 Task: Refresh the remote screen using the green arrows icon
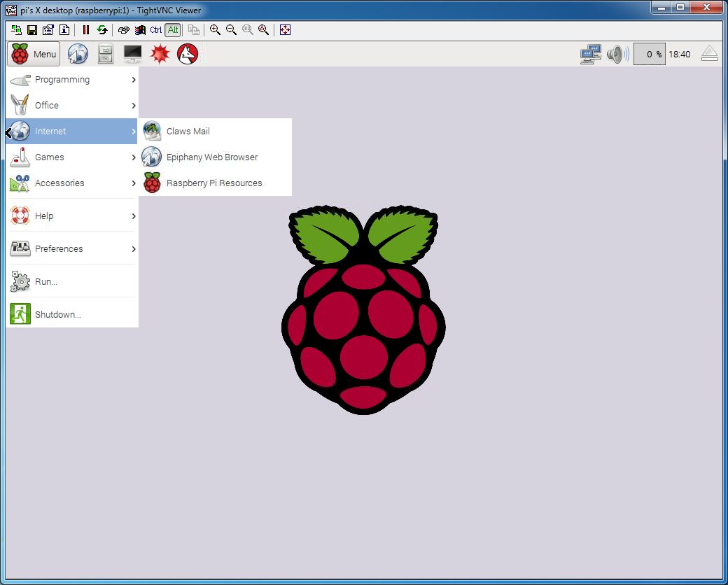(101, 30)
